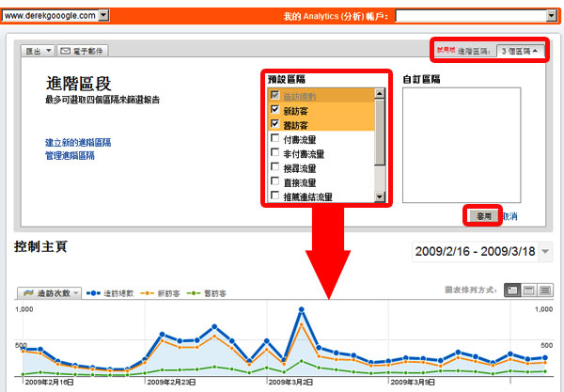Click the 2009年2月23日 axis label
The width and height of the screenshot is (564, 392).
click(171, 382)
